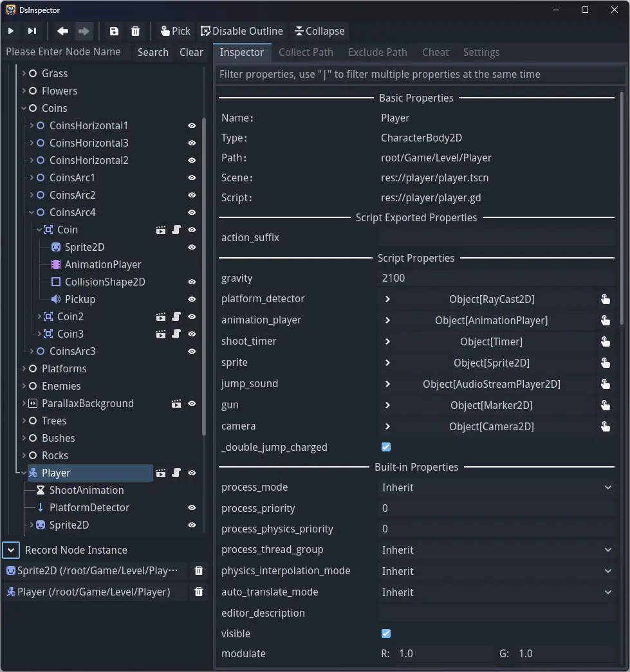Expand the Enemies tree node
630x672 pixels.
click(24, 386)
